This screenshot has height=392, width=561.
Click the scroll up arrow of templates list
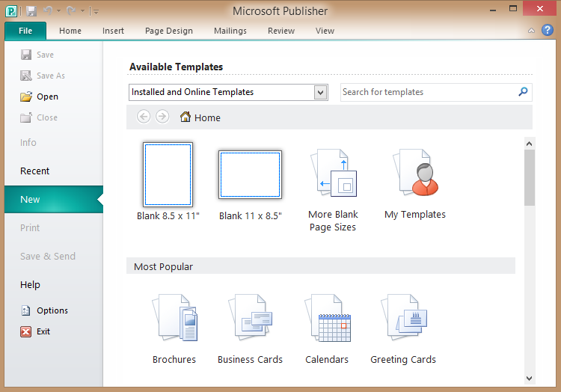pyautogui.click(x=530, y=144)
